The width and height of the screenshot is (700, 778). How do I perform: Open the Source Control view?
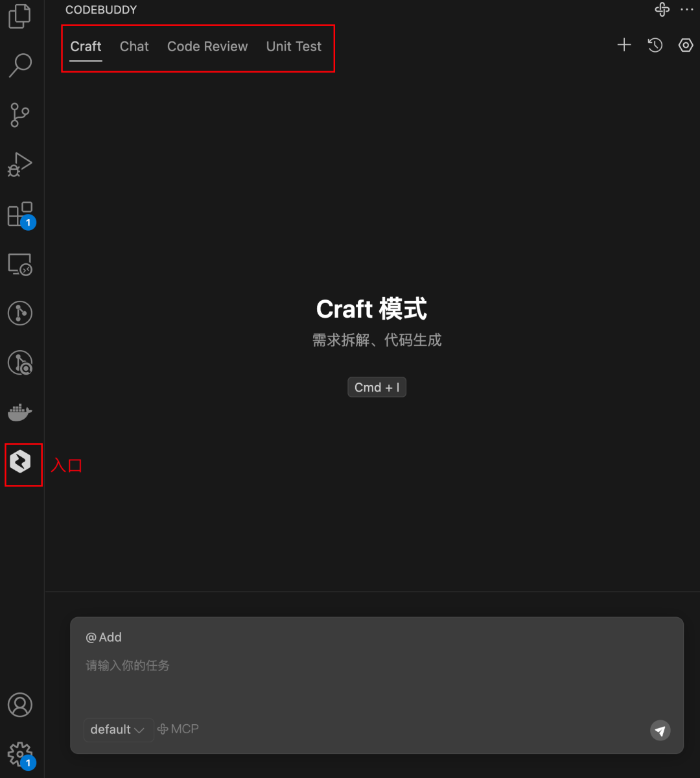20,115
